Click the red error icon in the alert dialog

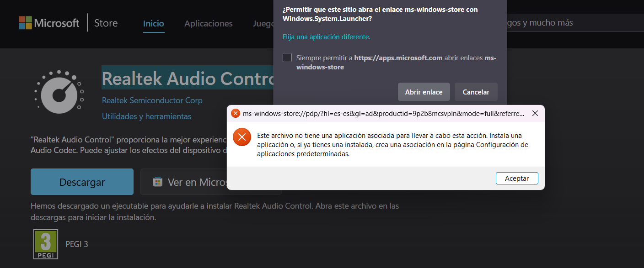(241, 137)
